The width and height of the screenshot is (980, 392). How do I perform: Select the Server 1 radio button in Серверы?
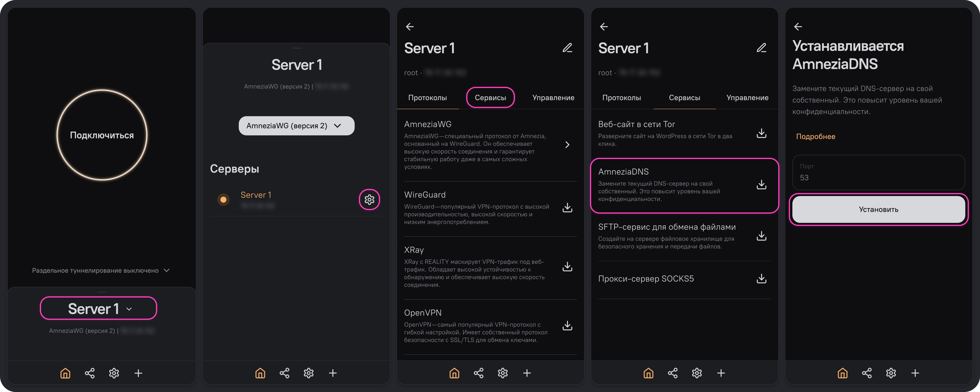pos(223,200)
